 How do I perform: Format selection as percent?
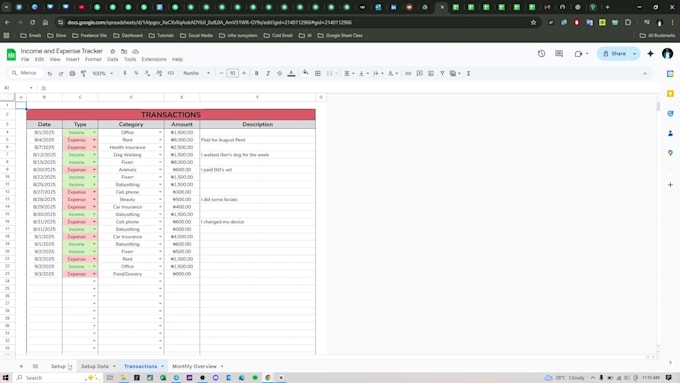point(136,73)
